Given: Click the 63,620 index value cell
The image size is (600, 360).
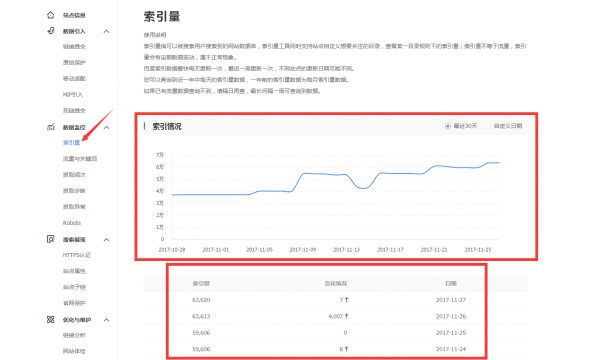Looking at the screenshot, I should (x=201, y=300).
